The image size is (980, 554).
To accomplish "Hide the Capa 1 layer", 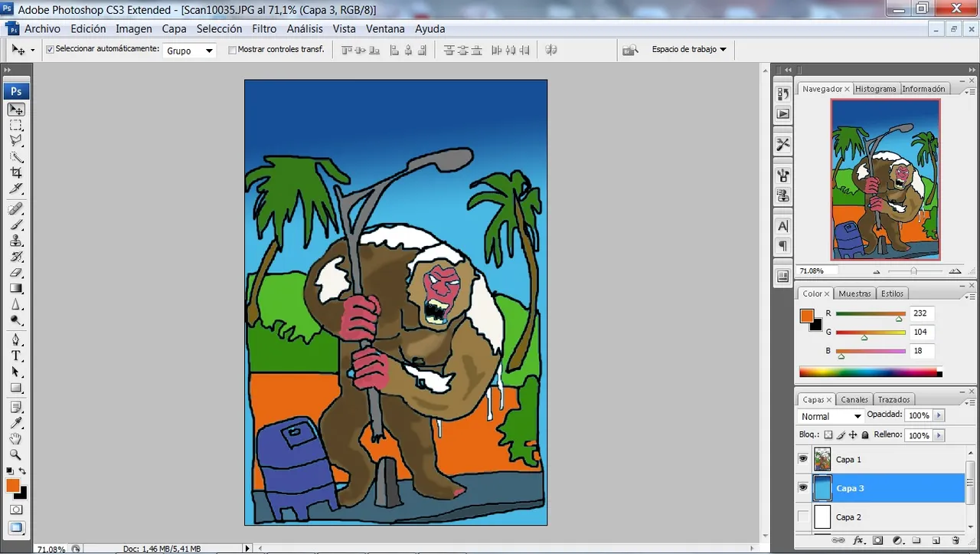I will [x=803, y=459].
